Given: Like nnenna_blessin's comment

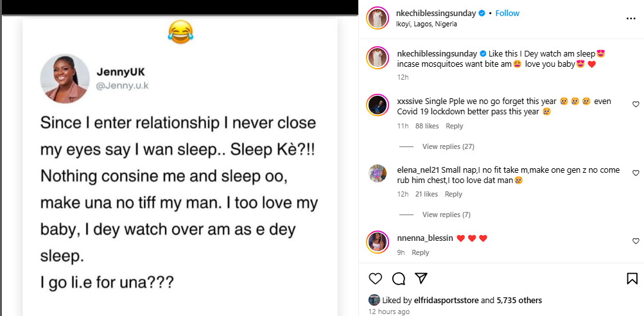Looking at the screenshot, I should (x=636, y=241).
